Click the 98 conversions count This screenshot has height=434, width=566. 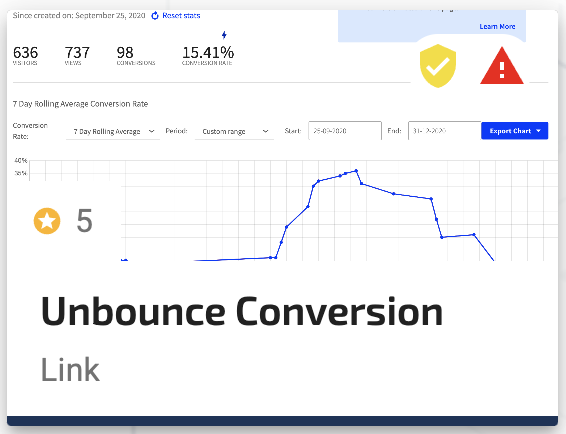point(125,53)
